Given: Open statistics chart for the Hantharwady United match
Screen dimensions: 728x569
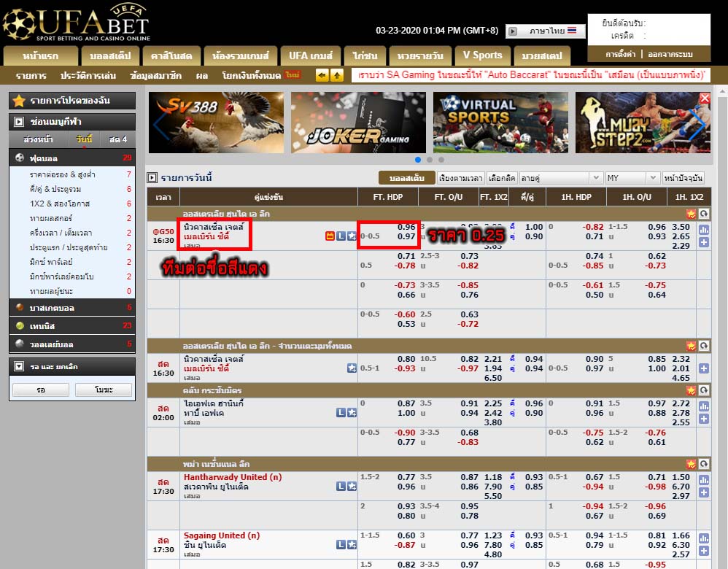Looking at the screenshot, I should point(704,480).
